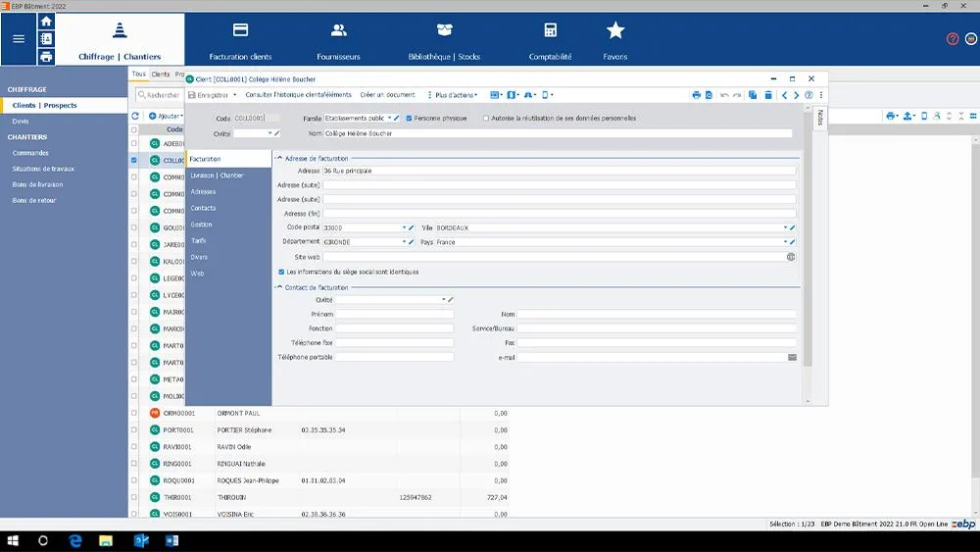Collapse all rows in the list toolbar
Viewport: 980px width, 552px height.
[x=961, y=116]
